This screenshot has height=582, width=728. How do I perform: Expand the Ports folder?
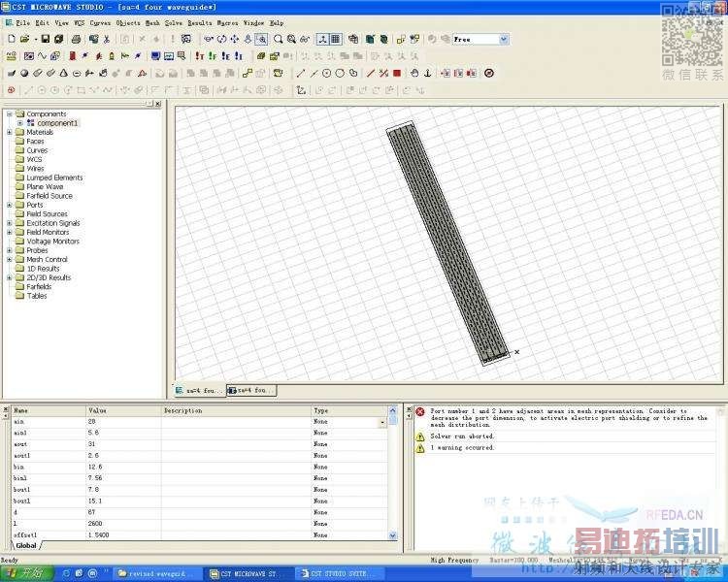(x=10, y=205)
